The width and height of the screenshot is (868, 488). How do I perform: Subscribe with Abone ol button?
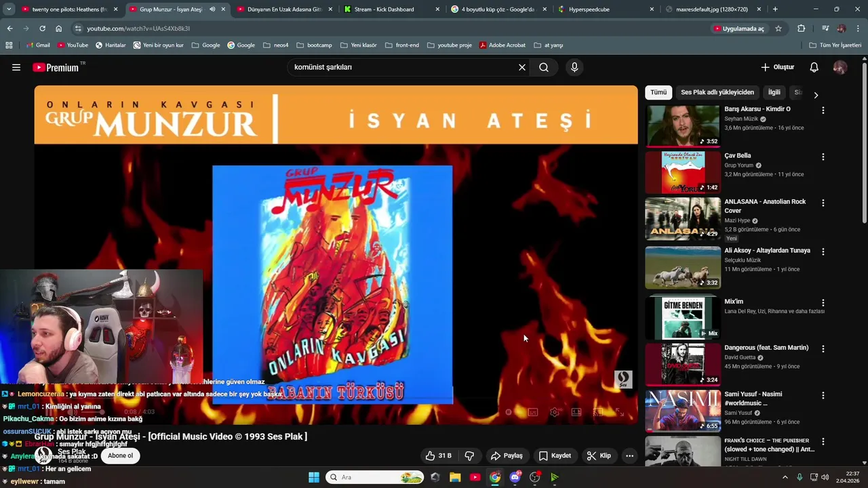coord(120,455)
